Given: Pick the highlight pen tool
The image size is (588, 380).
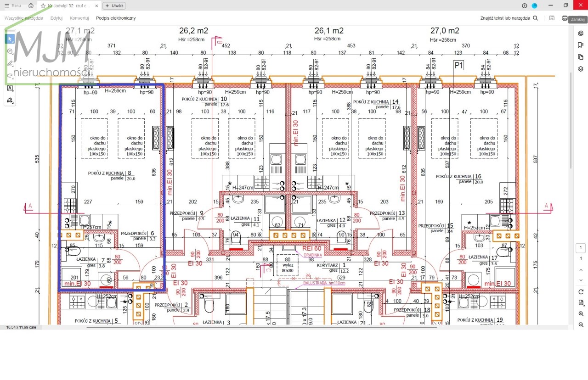Looking at the screenshot, I should click(10, 63).
